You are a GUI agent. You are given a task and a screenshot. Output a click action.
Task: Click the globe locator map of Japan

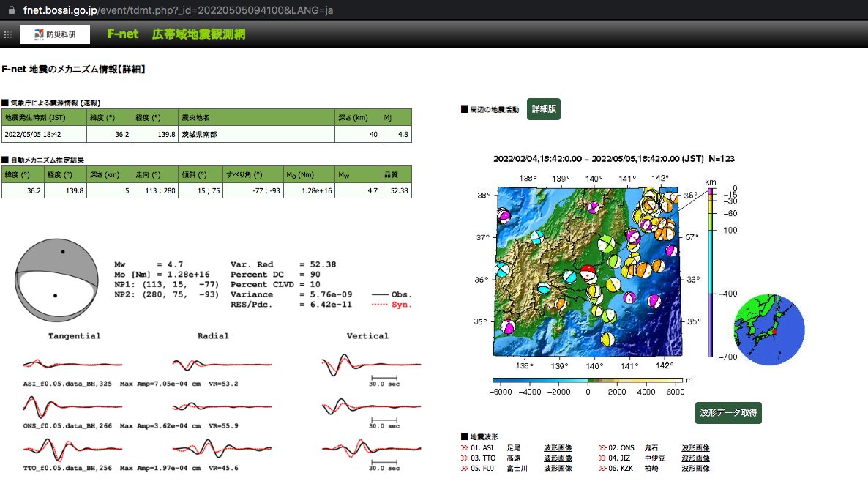click(769, 330)
